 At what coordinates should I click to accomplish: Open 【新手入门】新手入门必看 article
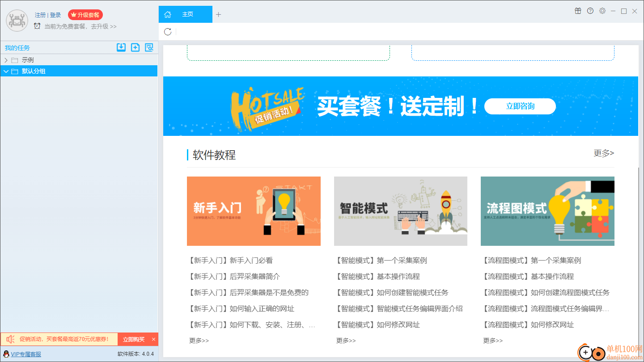click(231, 261)
